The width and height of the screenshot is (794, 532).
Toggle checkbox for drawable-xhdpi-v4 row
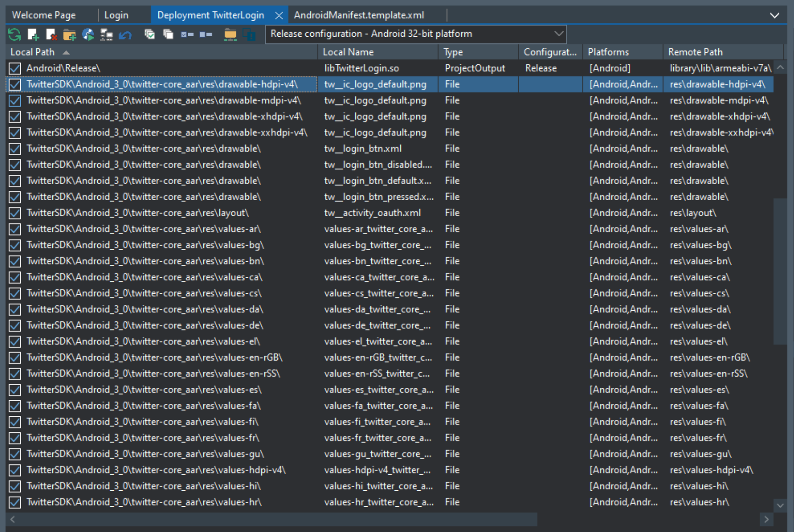(x=15, y=117)
